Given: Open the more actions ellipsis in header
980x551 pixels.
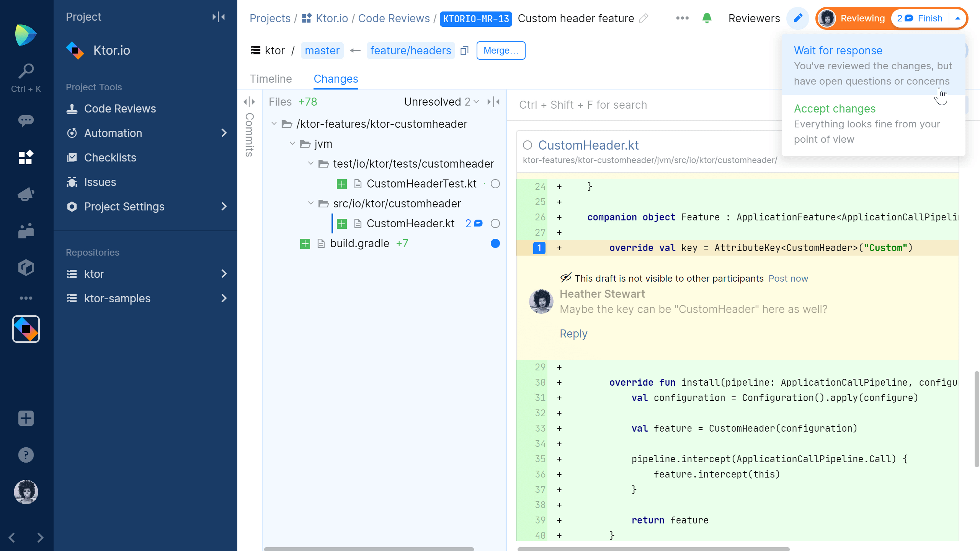Looking at the screenshot, I should (x=682, y=18).
